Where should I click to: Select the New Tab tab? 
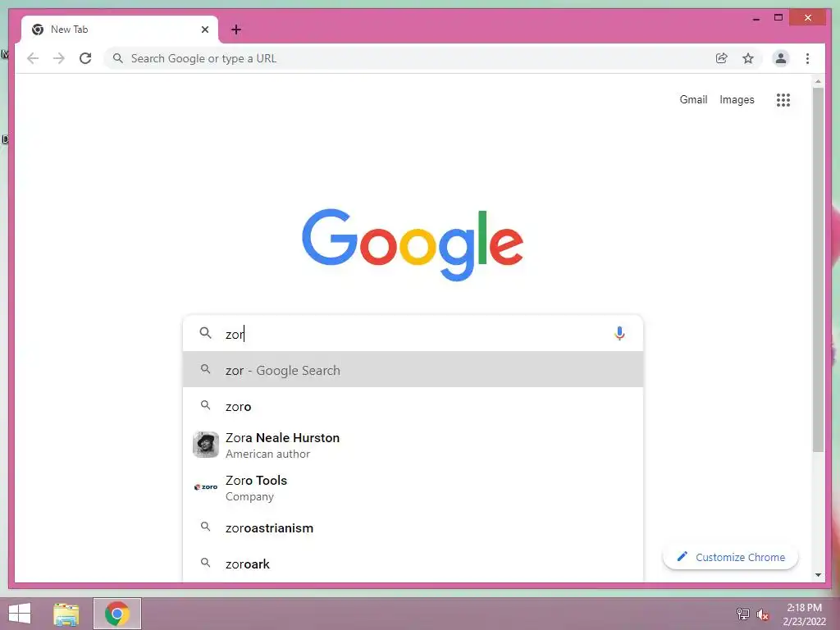click(x=120, y=30)
